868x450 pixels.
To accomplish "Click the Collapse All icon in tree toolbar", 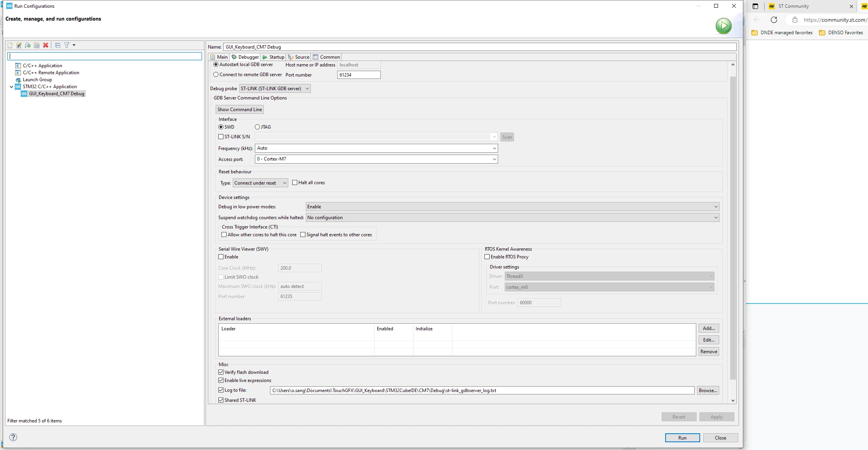I will 58,45.
